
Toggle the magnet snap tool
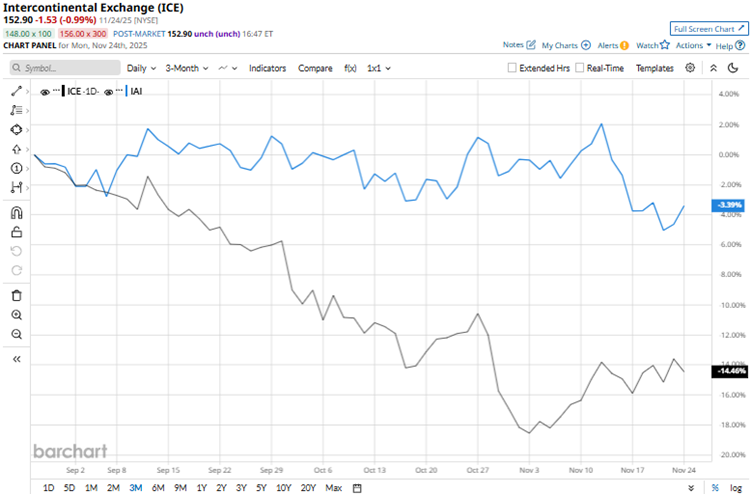pos(16,212)
